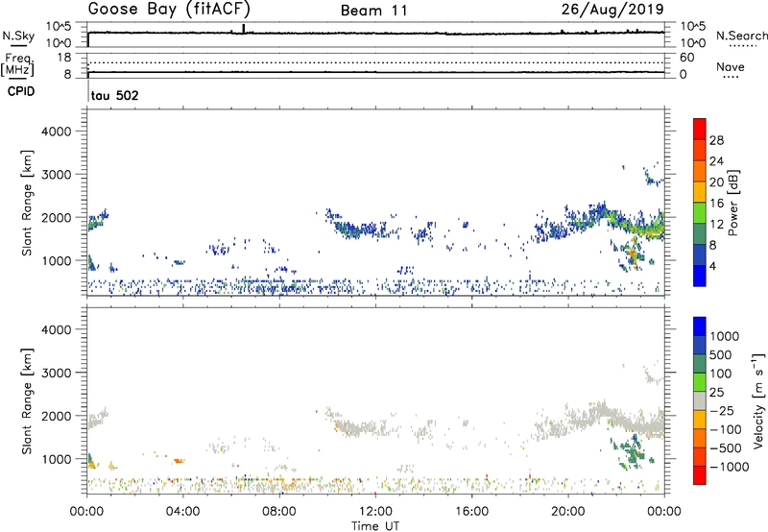The width and height of the screenshot is (768, 532).
Task: Click the date 26/Aug/2019
Action: pyautogui.click(x=612, y=10)
